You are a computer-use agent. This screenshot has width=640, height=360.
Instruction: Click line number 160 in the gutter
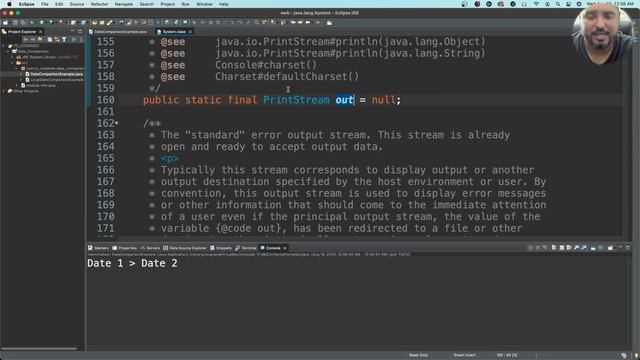[x=106, y=100]
